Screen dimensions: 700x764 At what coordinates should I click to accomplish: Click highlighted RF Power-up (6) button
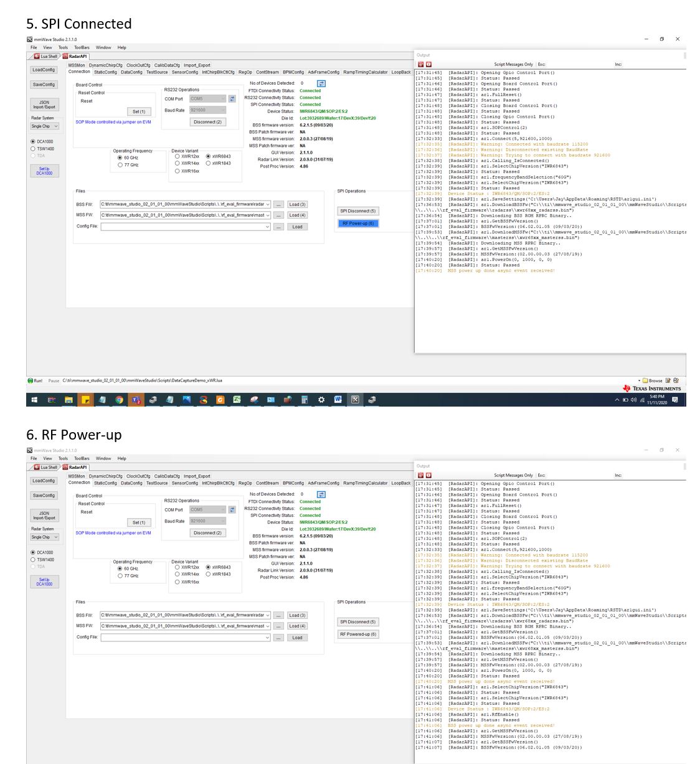coord(357,224)
